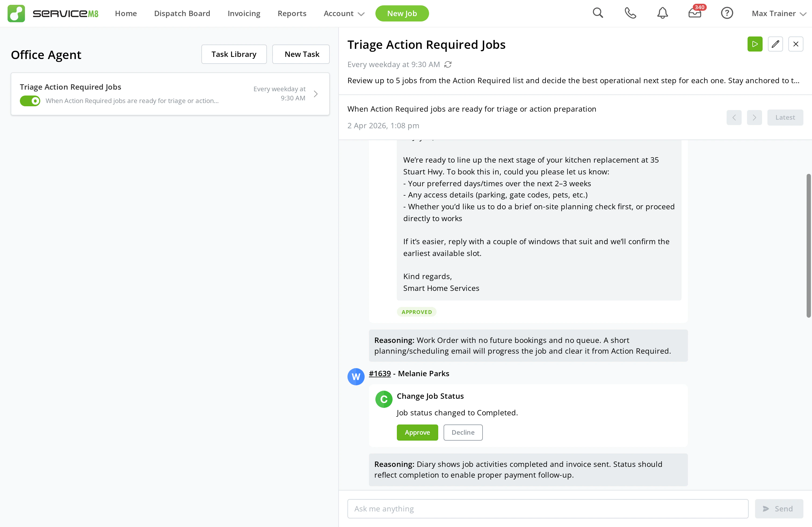The image size is (812, 527).
Task: Click the phone icon in top bar
Action: point(630,13)
